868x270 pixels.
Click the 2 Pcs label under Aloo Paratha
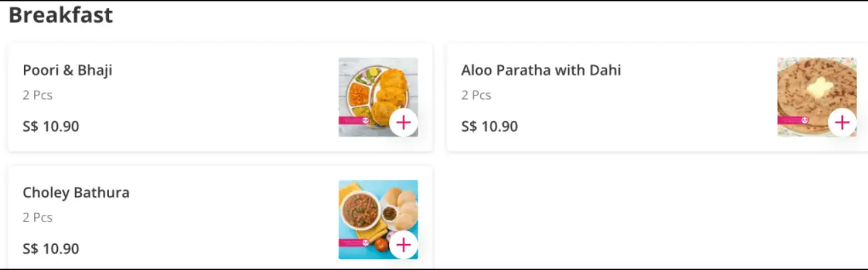click(x=476, y=95)
